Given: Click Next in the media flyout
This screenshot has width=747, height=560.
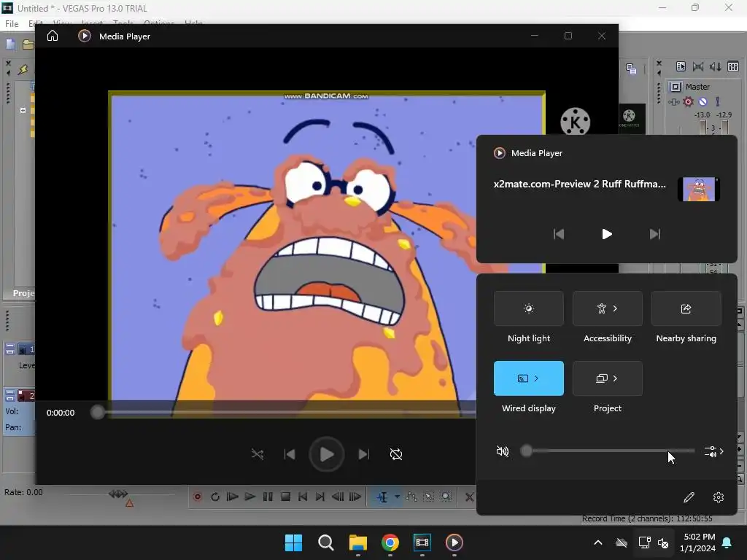Looking at the screenshot, I should point(655,234).
